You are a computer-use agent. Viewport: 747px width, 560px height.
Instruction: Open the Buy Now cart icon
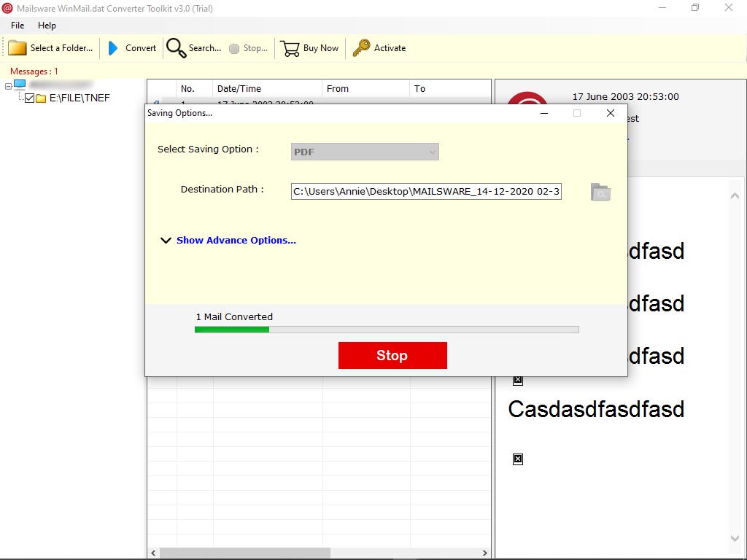tap(290, 48)
